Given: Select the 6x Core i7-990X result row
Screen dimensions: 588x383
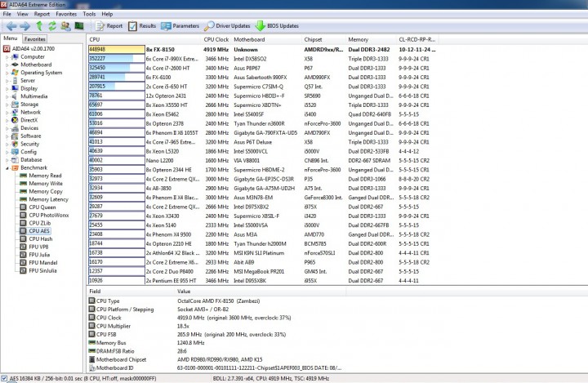Looking at the screenshot, I should [262, 59].
